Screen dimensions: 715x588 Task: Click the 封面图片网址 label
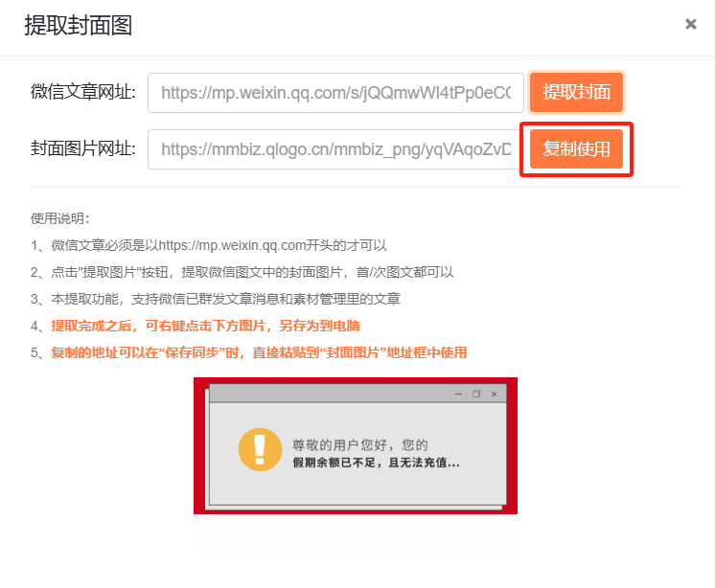point(83,148)
